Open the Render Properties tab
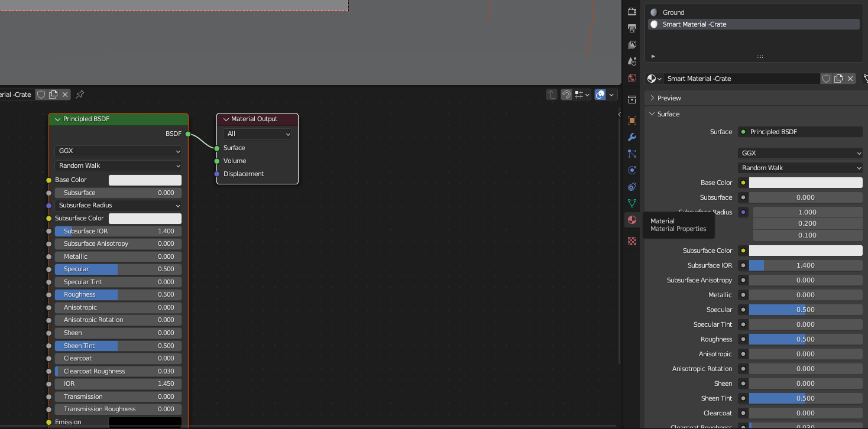 [632, 11]
